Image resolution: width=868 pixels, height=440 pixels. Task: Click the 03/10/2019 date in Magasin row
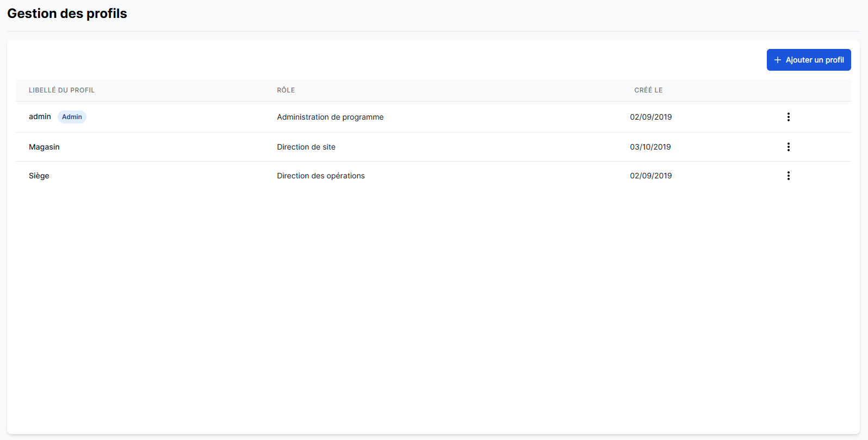pos(650,147)
